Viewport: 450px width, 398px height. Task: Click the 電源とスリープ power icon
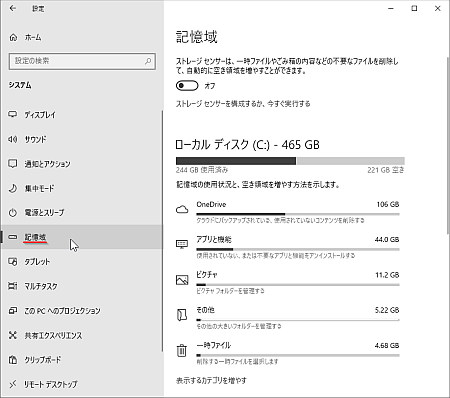(13, 212)
